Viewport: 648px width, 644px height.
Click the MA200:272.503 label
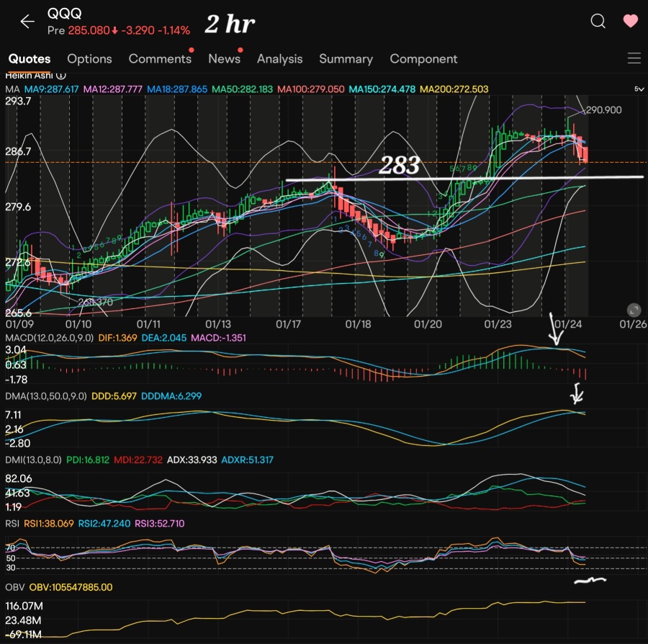454,89
